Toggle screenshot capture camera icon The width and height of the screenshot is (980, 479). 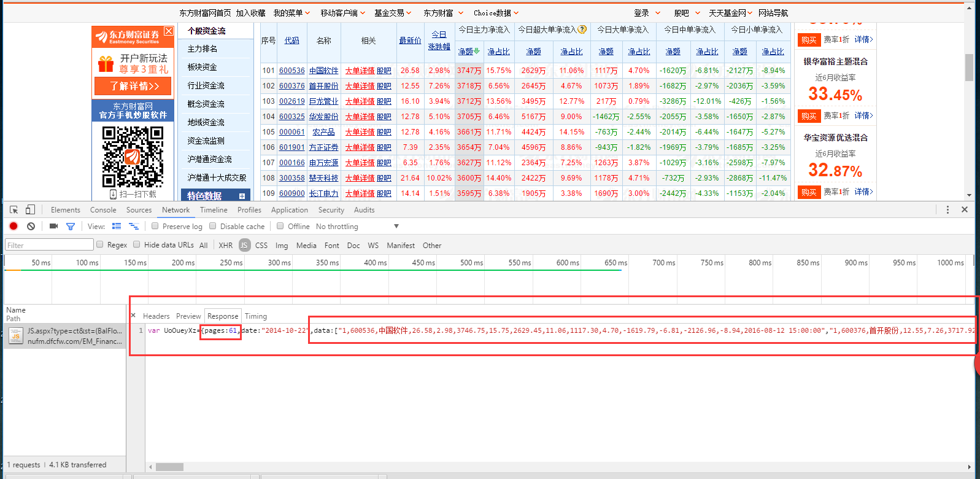[x=53, y=226]
